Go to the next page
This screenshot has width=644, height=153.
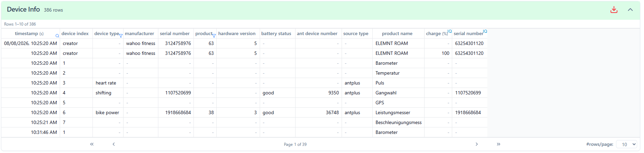click(x=476, y=144)
